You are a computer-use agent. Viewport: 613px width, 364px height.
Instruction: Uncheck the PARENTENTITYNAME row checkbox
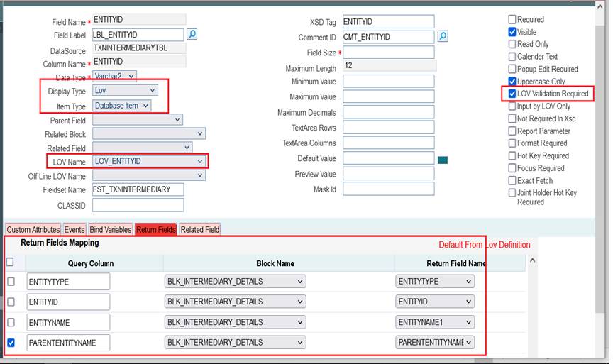click(x=11, y=343)
